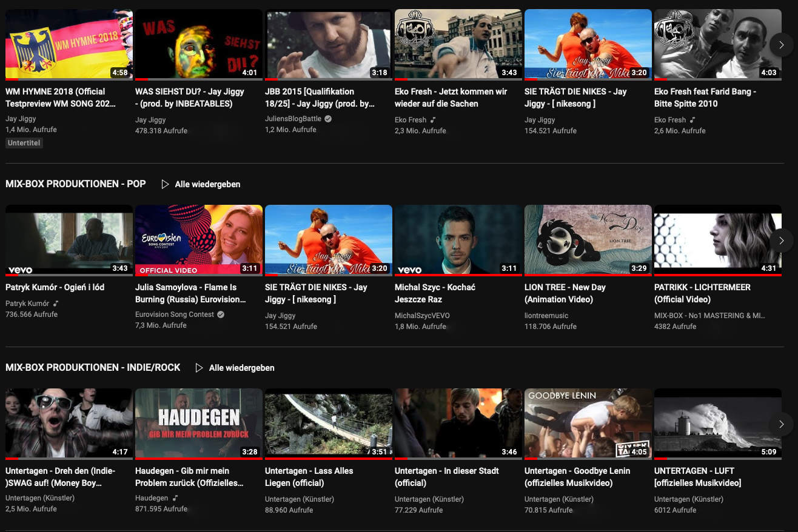The image size is (798, 532).
Task: Open SIE TRÄGT DIE NIKES thumbnail in POP section
Action: pos(329,240)
